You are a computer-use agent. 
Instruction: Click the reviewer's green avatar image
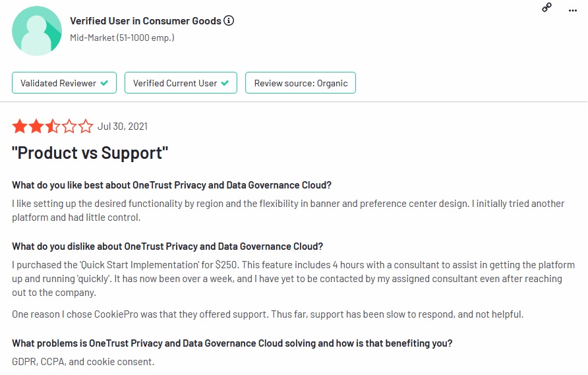click(38, 31)
